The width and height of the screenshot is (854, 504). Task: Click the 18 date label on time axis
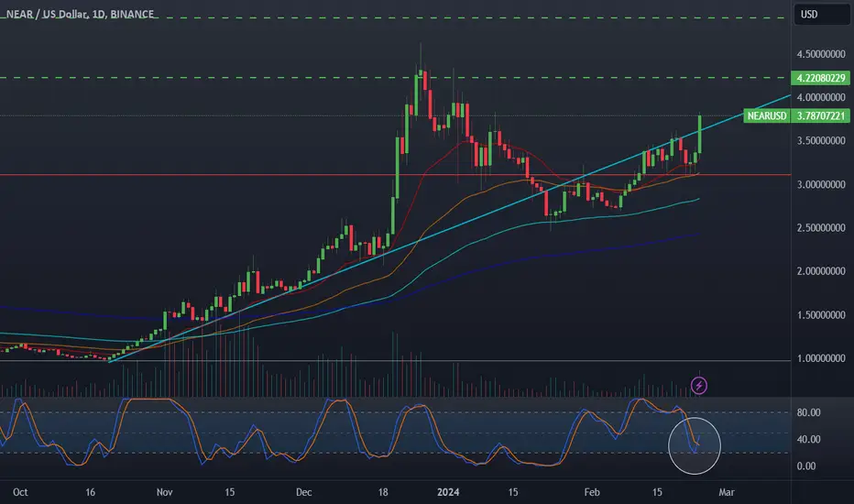coord(383,492)
